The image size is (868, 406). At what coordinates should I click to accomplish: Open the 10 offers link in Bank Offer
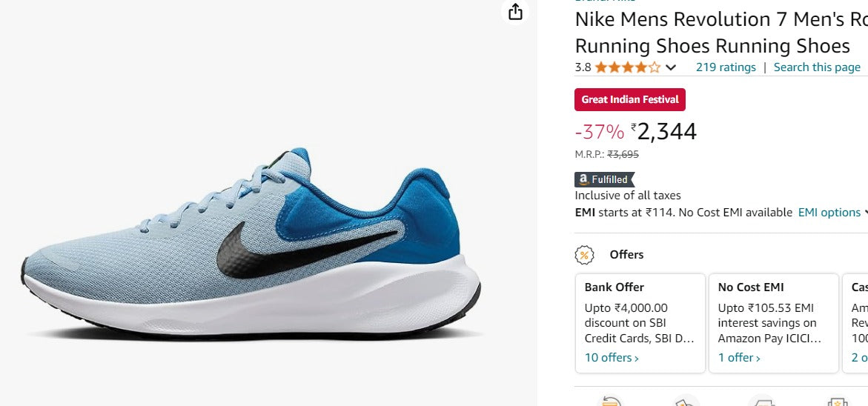[x=612, y=358]
